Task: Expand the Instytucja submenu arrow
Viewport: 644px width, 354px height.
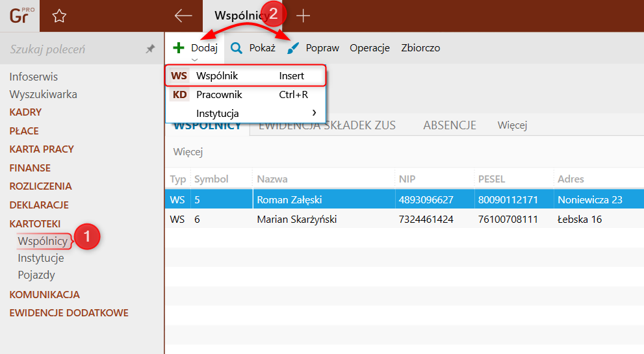Action: pyautogui.click(x=314, y=112)
